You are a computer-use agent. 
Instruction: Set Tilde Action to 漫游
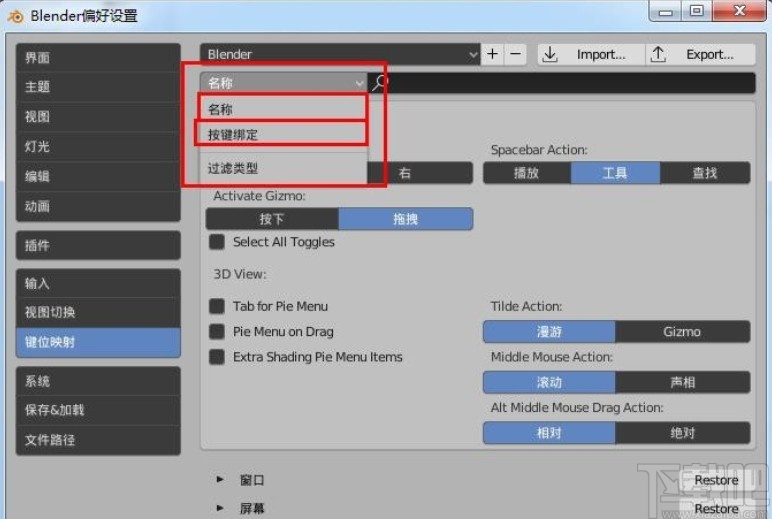click(549, 332)
